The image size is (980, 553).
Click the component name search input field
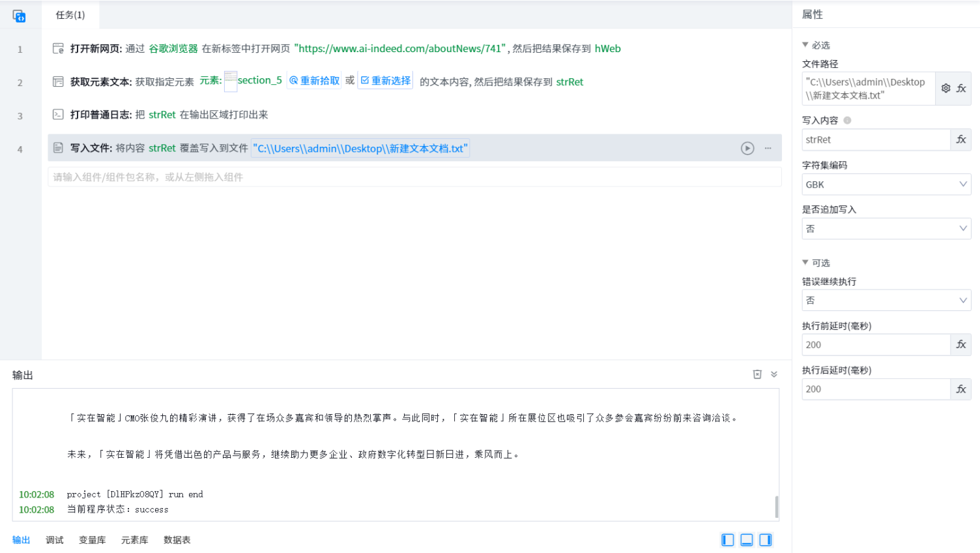414,177
